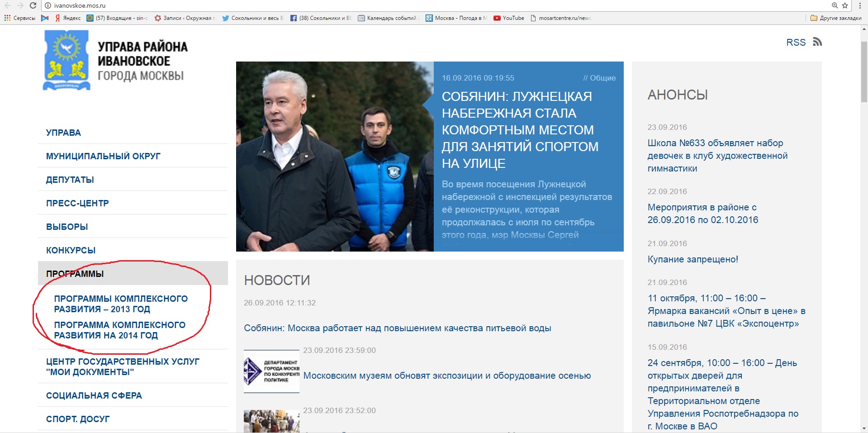Open Ярмарка вакансий «Опыт в цене» announcement
This screenshot has width=868, height=433.
[x=726, y=311]
